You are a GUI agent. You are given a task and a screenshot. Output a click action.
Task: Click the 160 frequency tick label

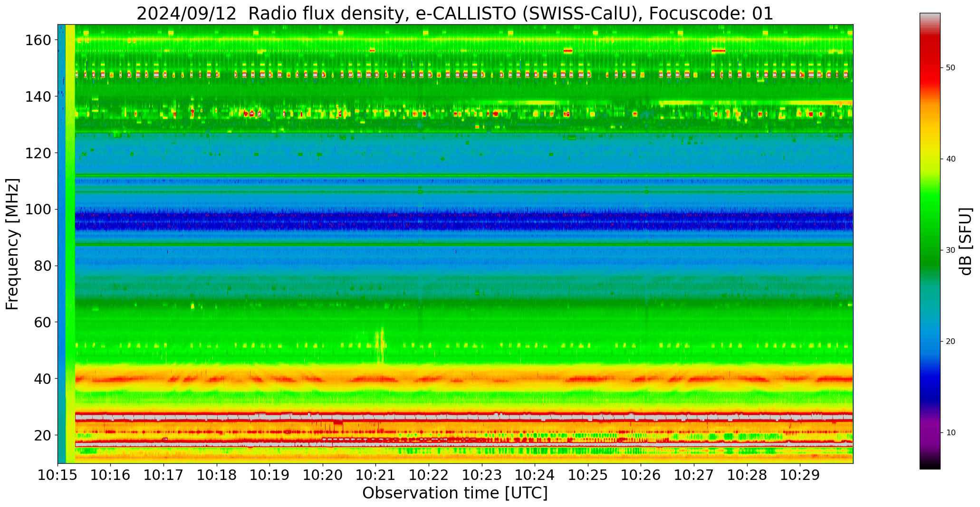[38, 40]
